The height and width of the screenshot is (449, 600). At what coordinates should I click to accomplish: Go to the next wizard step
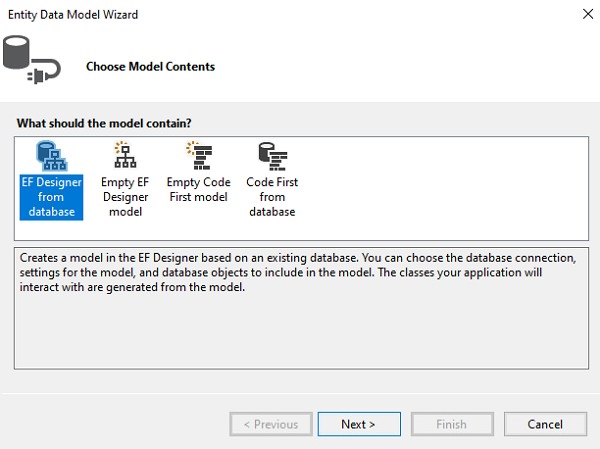tap(359, 424)
